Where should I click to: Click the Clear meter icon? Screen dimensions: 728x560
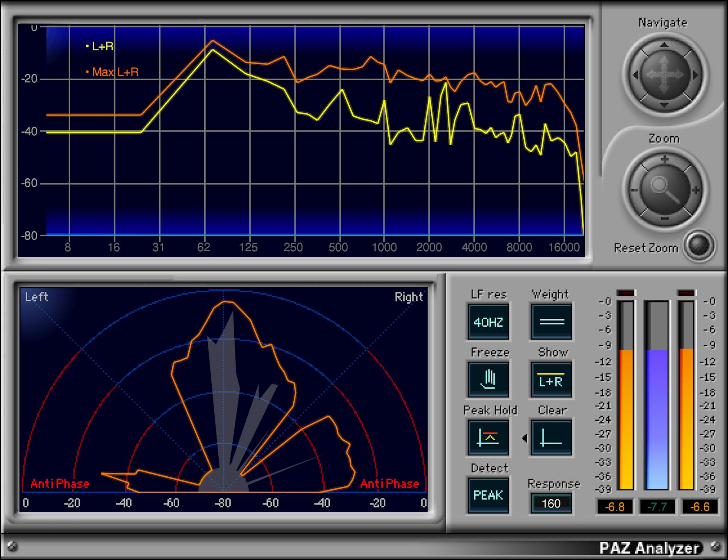[x=551, y=438]
